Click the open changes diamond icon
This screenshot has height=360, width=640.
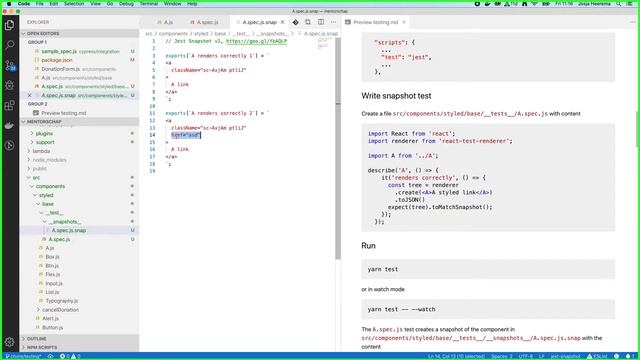296,22
